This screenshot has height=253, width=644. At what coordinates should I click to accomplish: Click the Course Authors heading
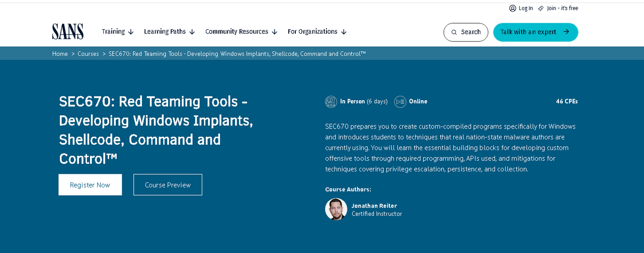point(348,189)
